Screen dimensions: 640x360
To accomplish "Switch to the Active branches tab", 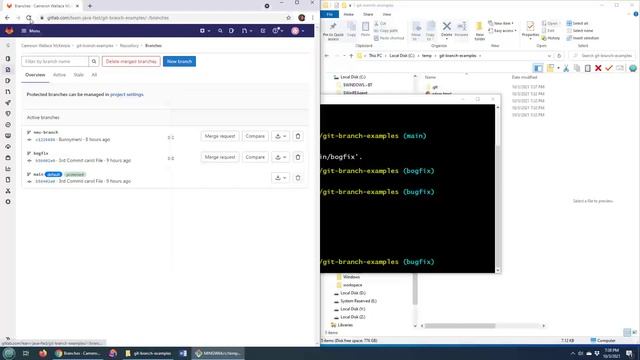I will click(59, 75).
